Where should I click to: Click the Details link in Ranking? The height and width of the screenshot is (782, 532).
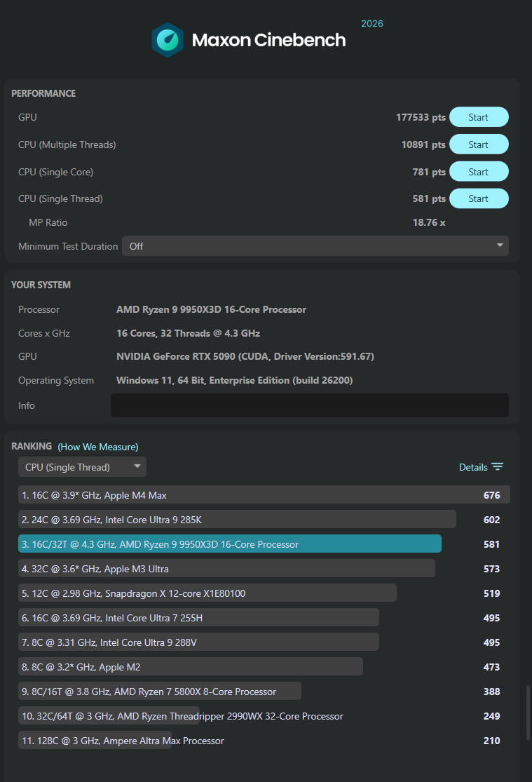click(473, 467)
